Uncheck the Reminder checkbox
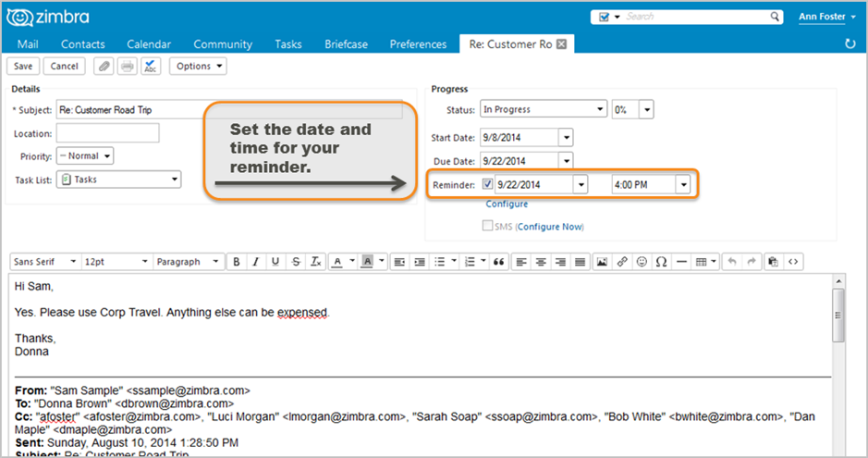Image resolution: width=868 pixels, height=458 pixels. point(487,184)
